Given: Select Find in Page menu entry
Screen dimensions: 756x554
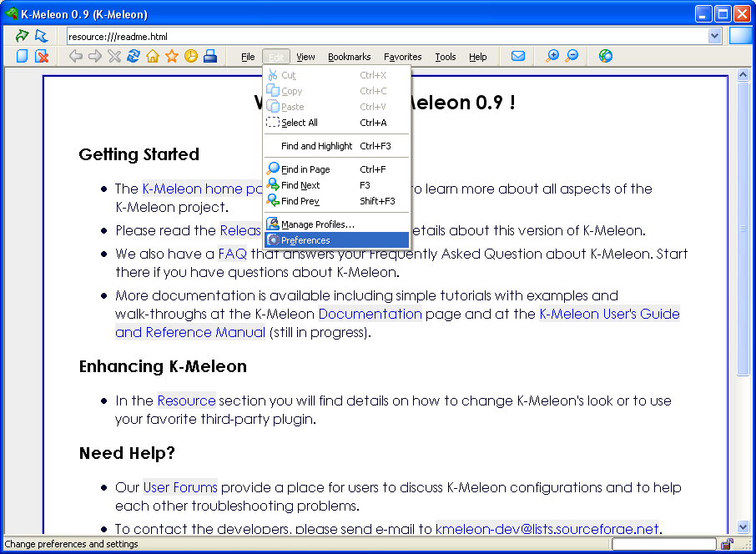Looking at the screenshot, I should (305, 169).
